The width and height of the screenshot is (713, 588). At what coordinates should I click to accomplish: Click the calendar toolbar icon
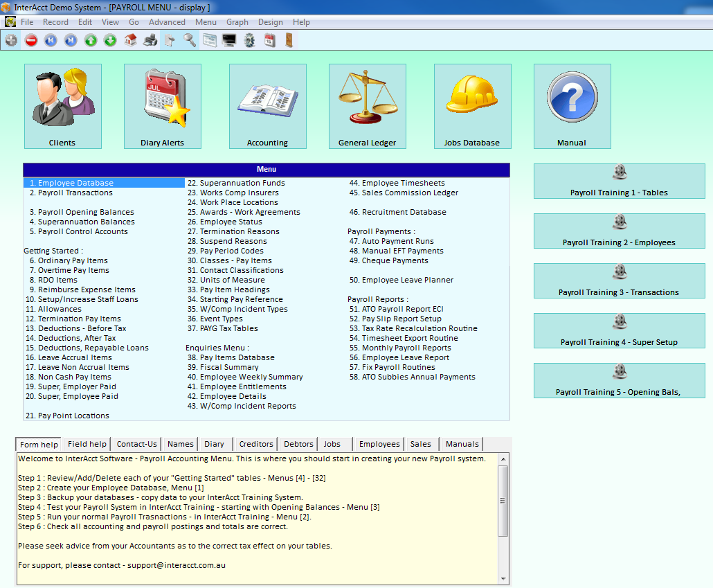[269, 40]
